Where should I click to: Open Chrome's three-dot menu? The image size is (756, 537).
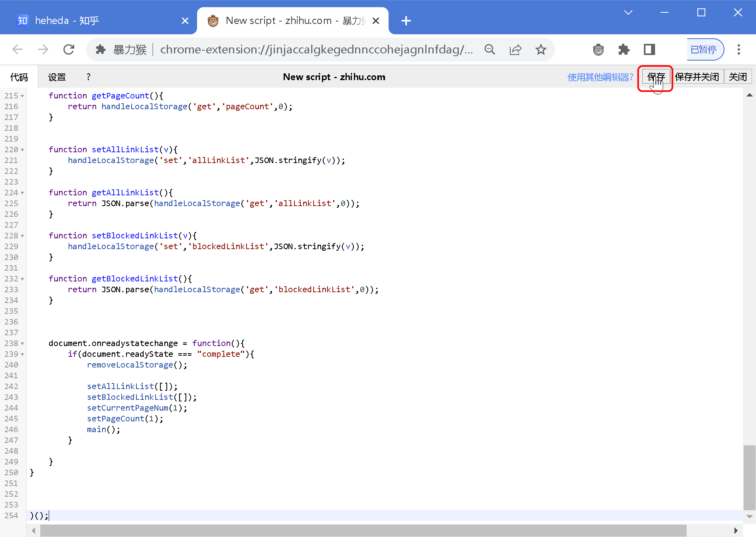coord(738,49)
